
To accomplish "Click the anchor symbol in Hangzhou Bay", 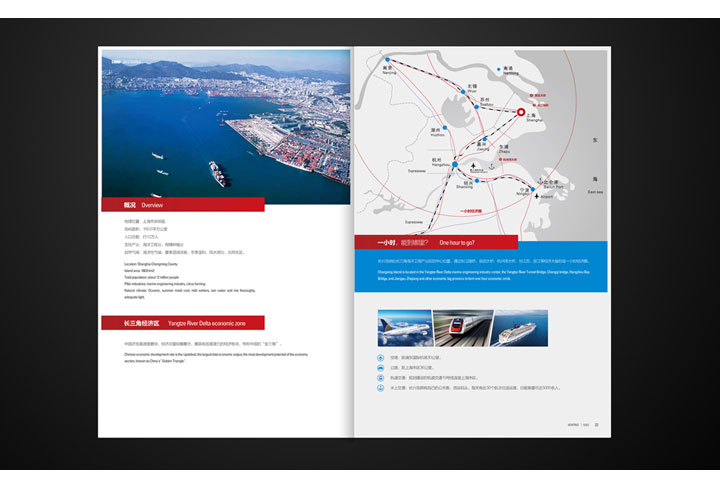I will tap(491, 165).
